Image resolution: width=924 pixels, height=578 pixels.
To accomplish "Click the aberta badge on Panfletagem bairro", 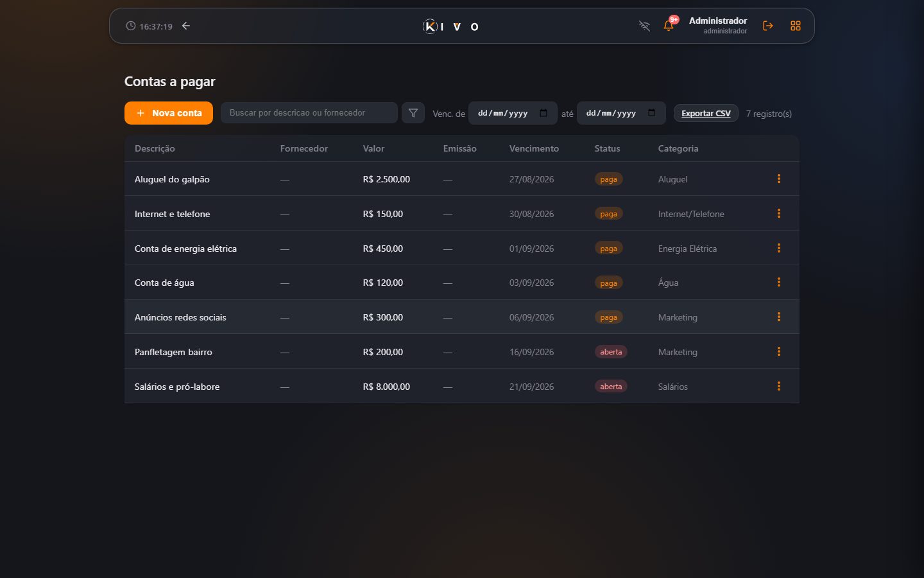I will pos(611,352).
